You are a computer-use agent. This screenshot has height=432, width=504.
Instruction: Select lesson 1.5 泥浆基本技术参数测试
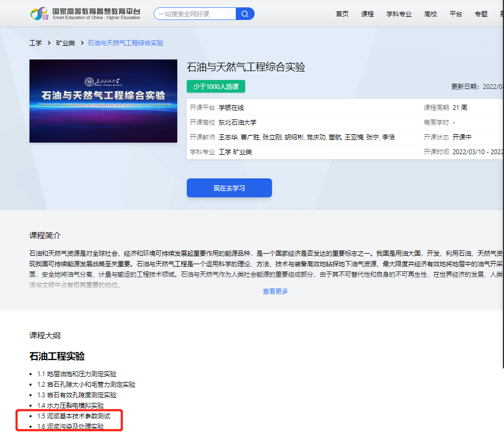click(74, 416)
